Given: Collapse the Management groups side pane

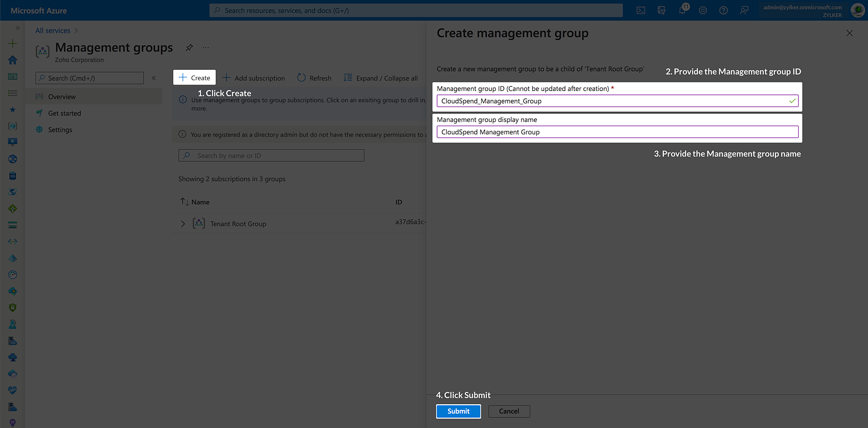Looking at the screenshot, I should point(154,78).
